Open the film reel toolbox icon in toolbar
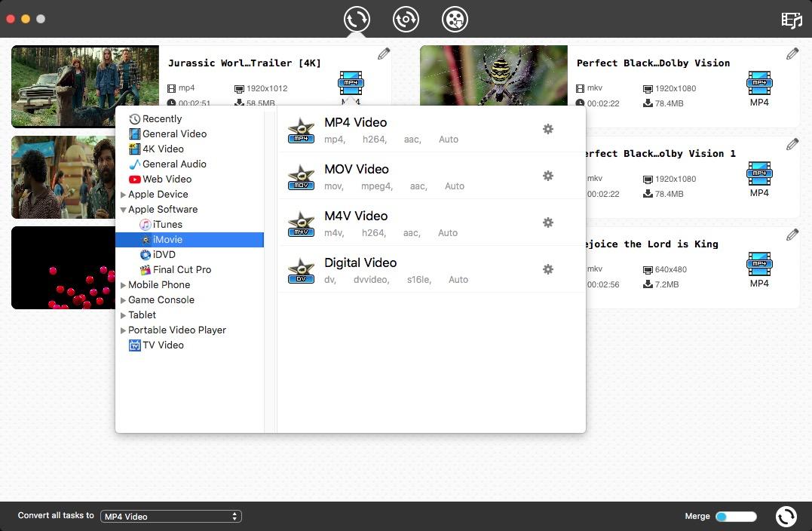 pyautogui.click(x=455, y=19)
